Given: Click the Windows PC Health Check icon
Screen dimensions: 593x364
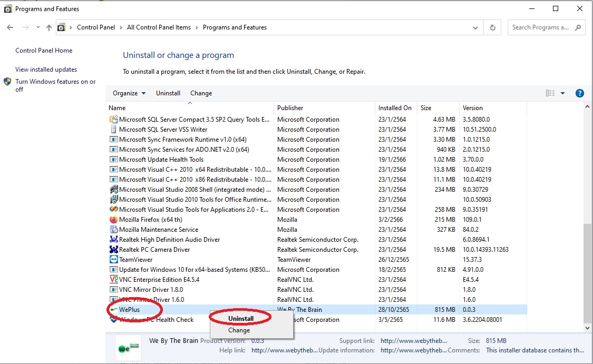Looking at the screenshot, I should click(113, 320).
